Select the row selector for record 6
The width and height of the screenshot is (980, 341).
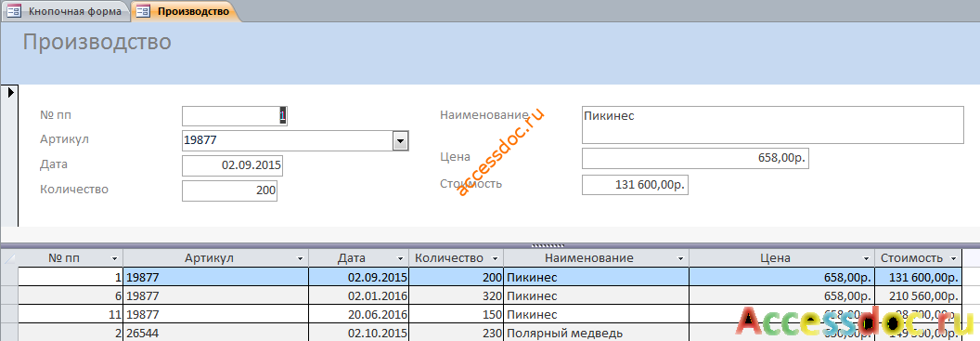[x=9, y=295]
